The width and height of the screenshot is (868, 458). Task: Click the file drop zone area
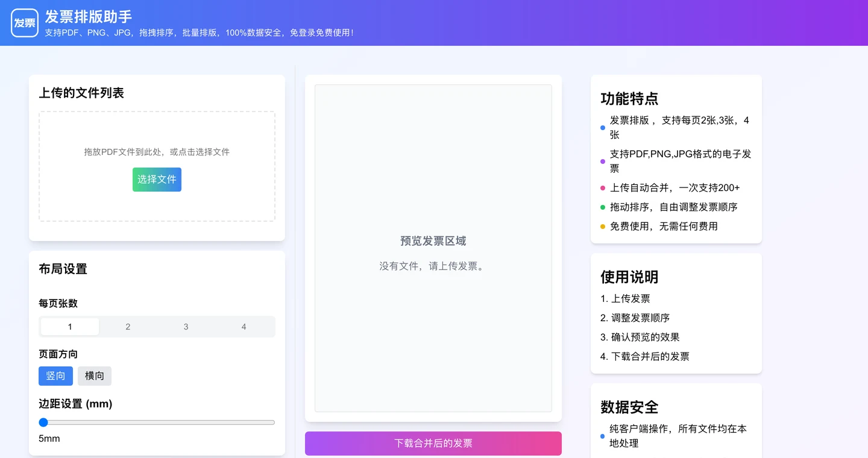point(157,166)
